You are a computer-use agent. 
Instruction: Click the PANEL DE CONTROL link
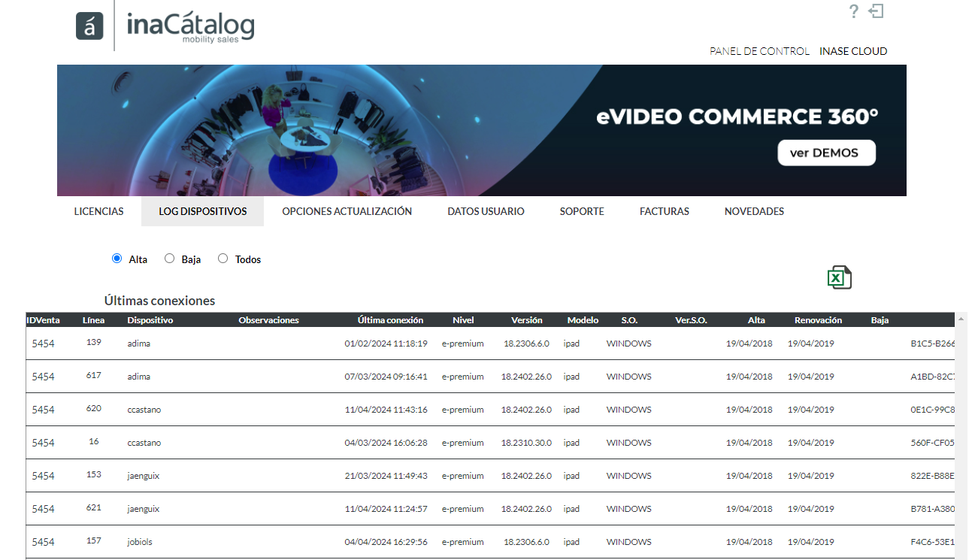pos(759,51)
